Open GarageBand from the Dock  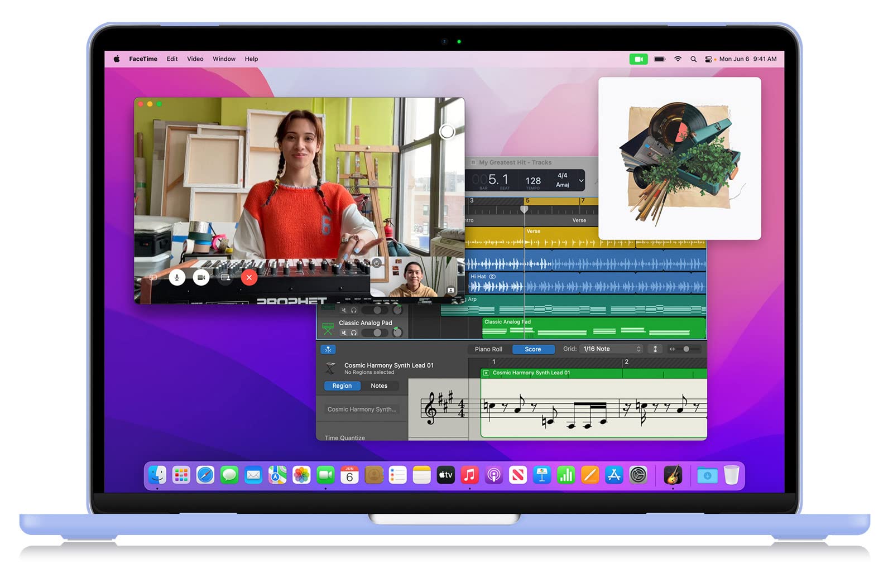pyautogui.click(x=673, y=475)
